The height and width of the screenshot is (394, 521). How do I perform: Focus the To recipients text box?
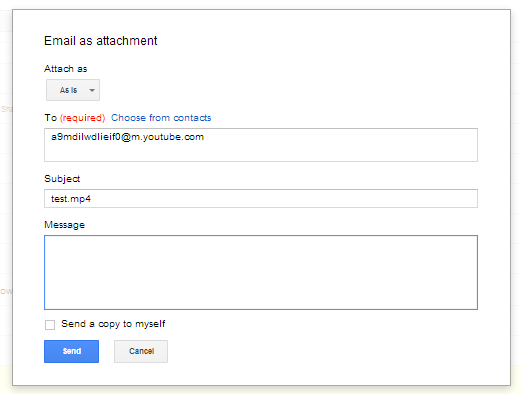[261, 145]
